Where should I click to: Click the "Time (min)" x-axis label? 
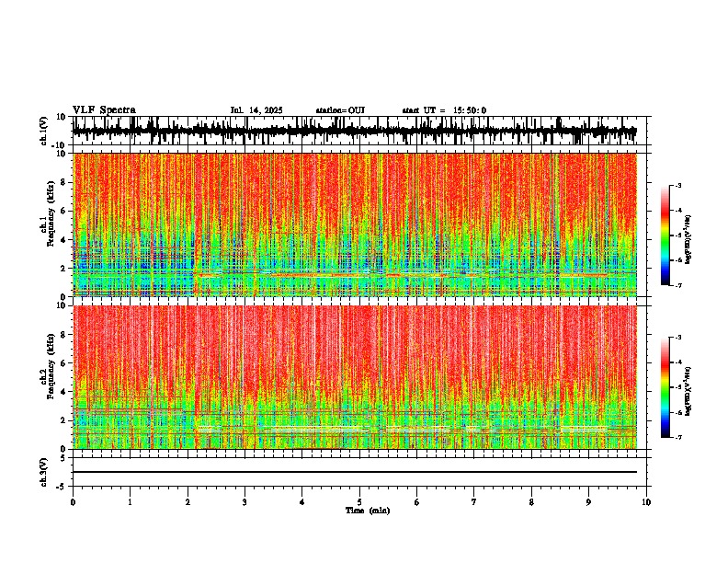[368, 511]
